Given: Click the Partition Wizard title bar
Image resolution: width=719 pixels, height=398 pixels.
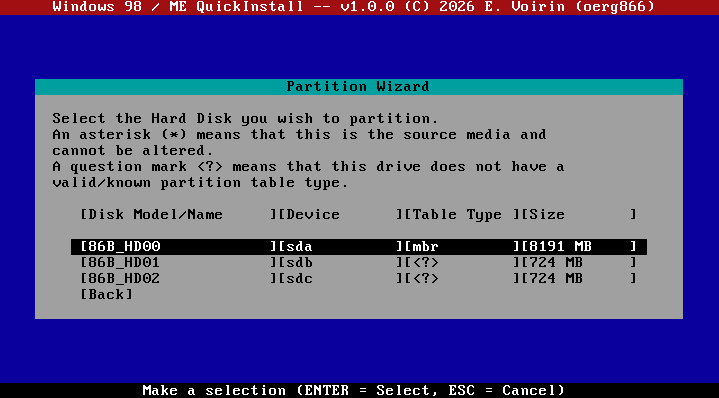Looking at the screenshot, I should coord(359,87).
